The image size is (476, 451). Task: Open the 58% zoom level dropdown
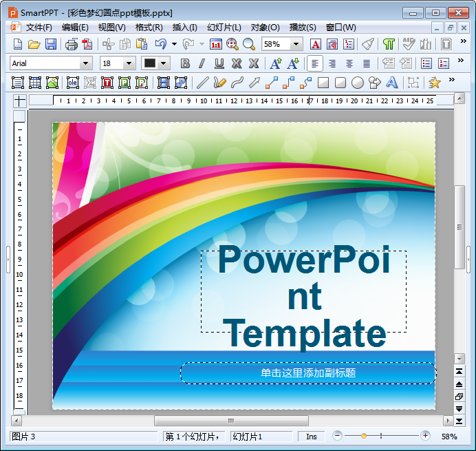296,44
